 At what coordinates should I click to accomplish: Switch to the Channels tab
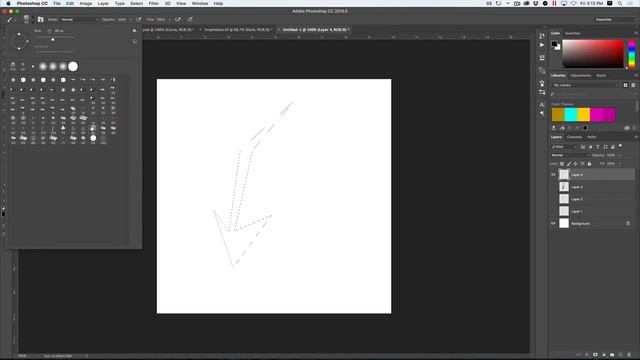tap(574, 137)
